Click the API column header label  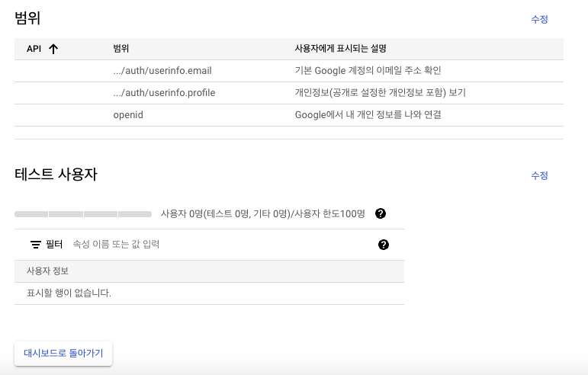pos(34,49)
